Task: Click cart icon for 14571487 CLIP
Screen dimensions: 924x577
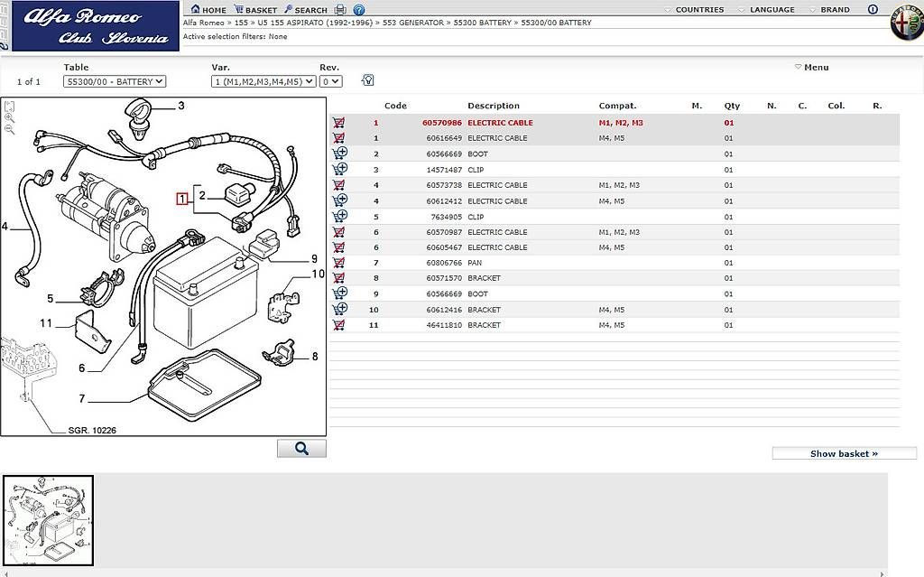Action: coord(339,170)
